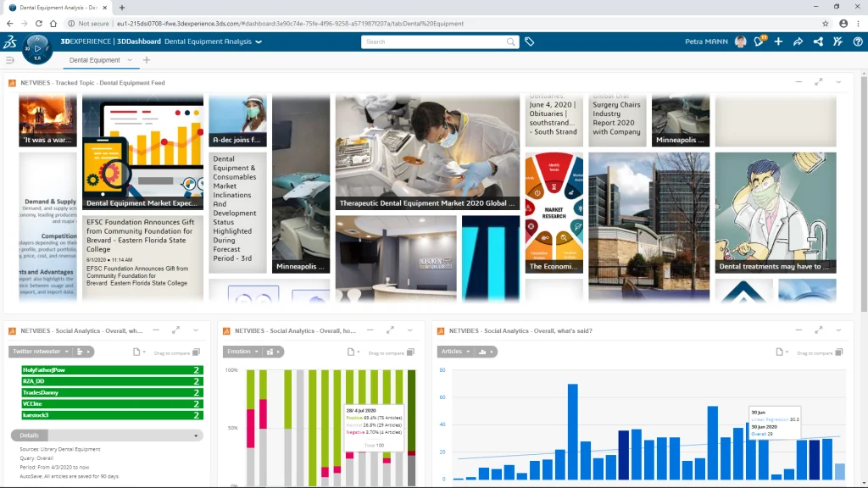Open Therapeutic Dental Equipment Market article

427,152
